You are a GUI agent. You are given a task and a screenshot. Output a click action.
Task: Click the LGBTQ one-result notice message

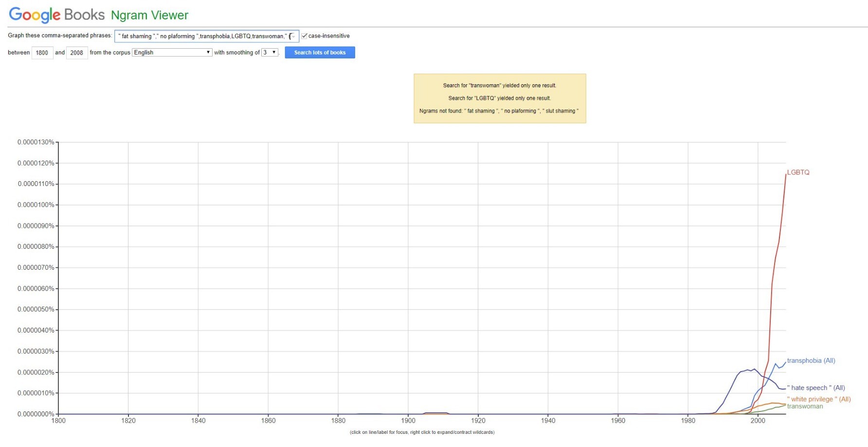499,98
